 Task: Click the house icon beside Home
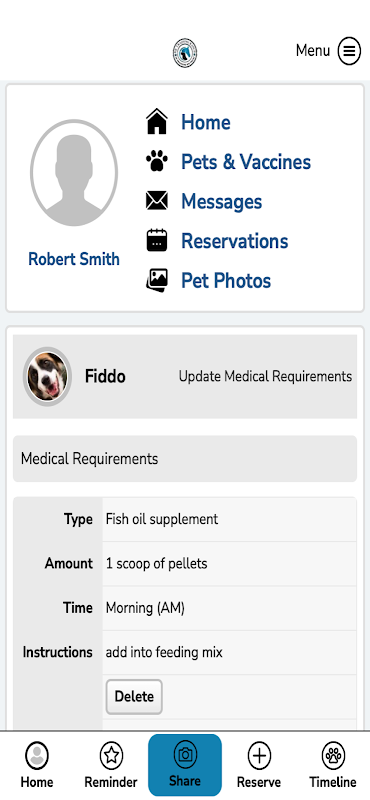157,122
